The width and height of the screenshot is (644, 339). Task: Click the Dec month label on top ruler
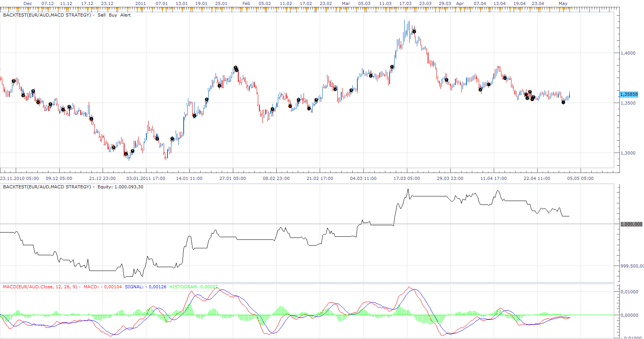28,3
